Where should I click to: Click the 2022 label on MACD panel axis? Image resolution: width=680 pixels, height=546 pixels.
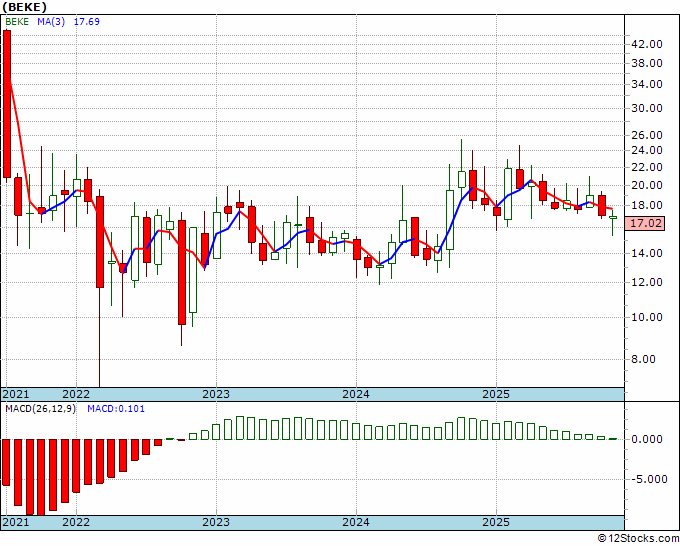click(76, 522)
